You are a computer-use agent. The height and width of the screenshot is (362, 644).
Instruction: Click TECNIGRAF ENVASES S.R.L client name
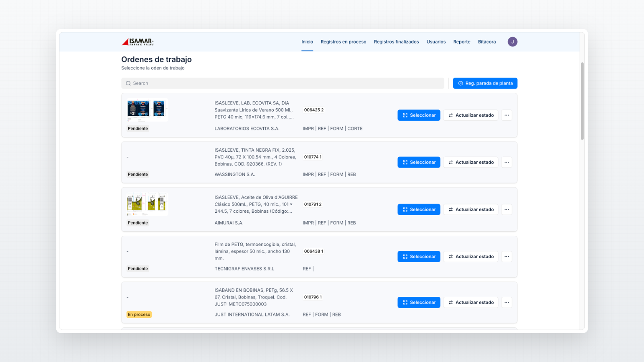pos(244,269)
